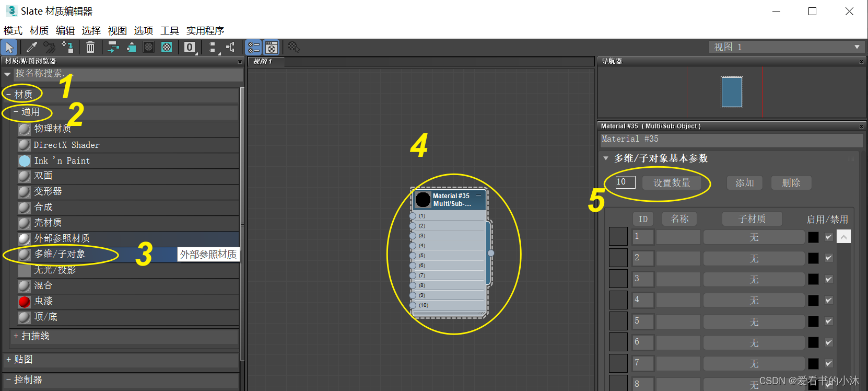Toggle enable checkbox for sub-material 1
This screenshot has height=391, width=868.
[x=829, y=237]
